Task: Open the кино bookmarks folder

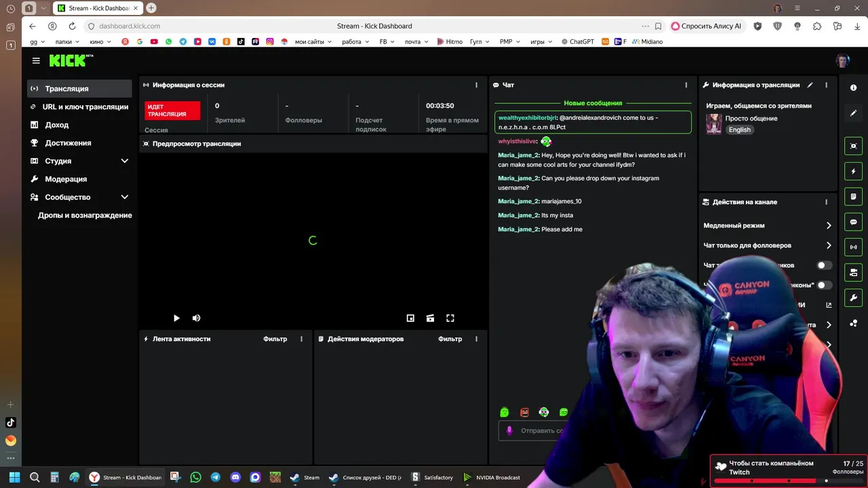Action: pos(100,41)
